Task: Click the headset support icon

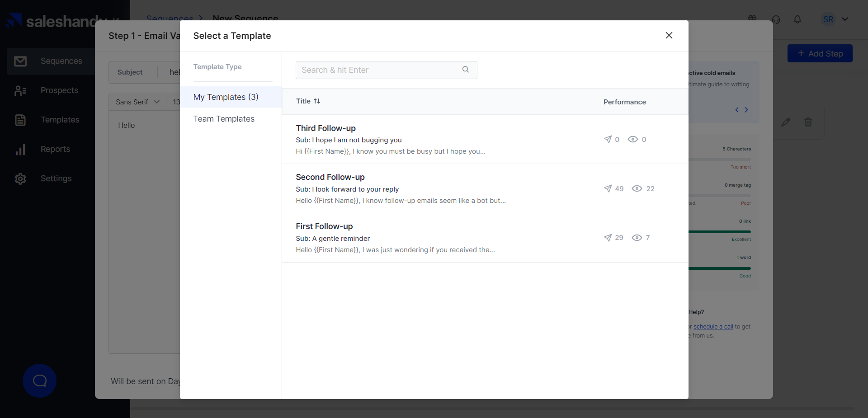Action: 776,19
